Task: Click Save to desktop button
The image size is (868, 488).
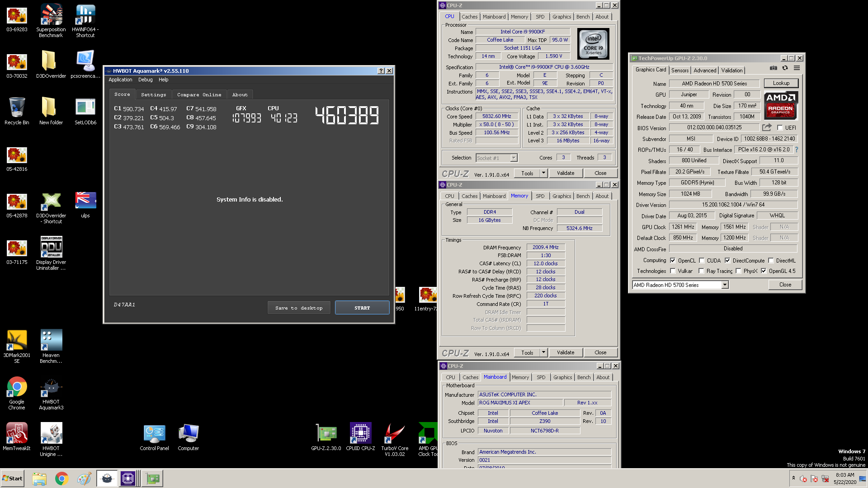Action: [299, 308]
